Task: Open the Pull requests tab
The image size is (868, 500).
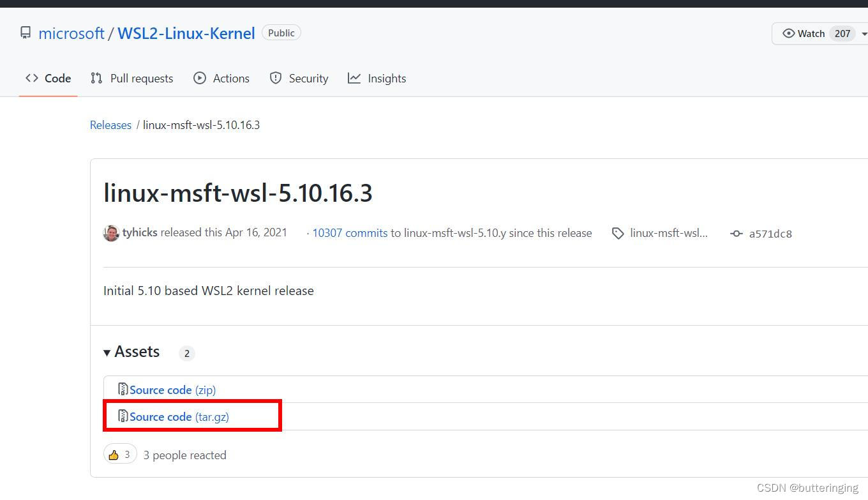Action: 132,78
